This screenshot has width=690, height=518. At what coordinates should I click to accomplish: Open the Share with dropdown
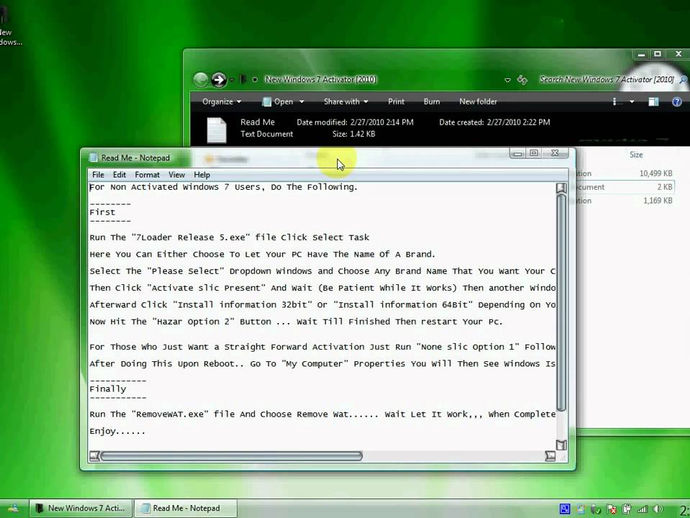346,101
